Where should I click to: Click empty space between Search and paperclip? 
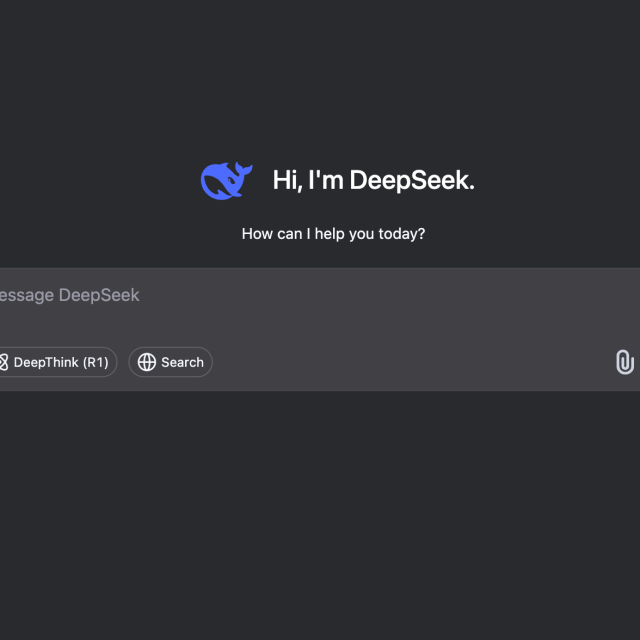point(410,362)
